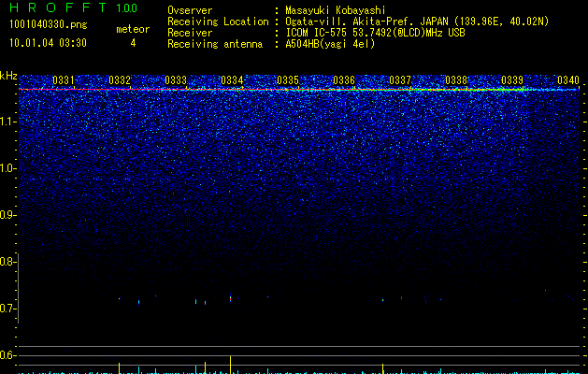
Task: Click the 'meteor' count label
Action: click(133, 29)
